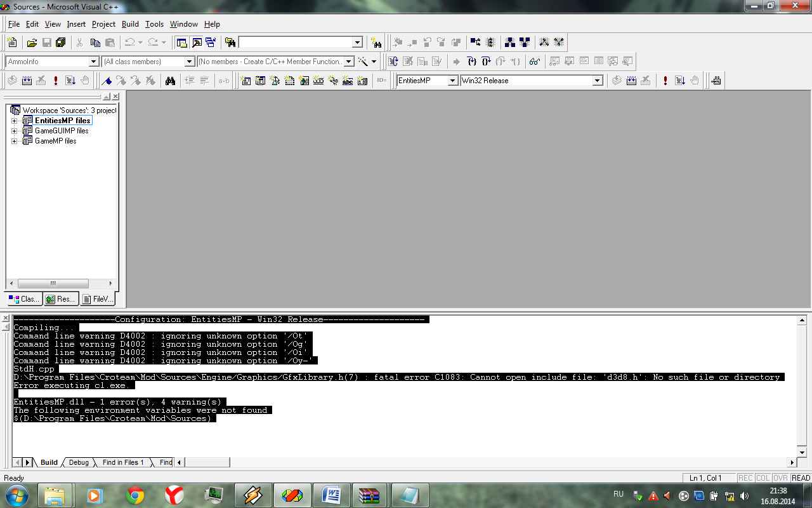
Task: Toggle breakpoint hand icon near Win32 Release
Action: pos(695,81)
